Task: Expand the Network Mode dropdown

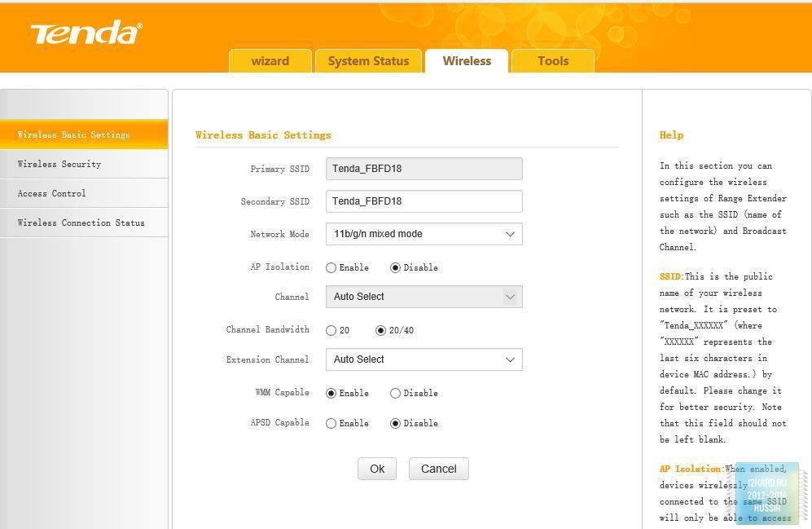Action: [424, 234]
